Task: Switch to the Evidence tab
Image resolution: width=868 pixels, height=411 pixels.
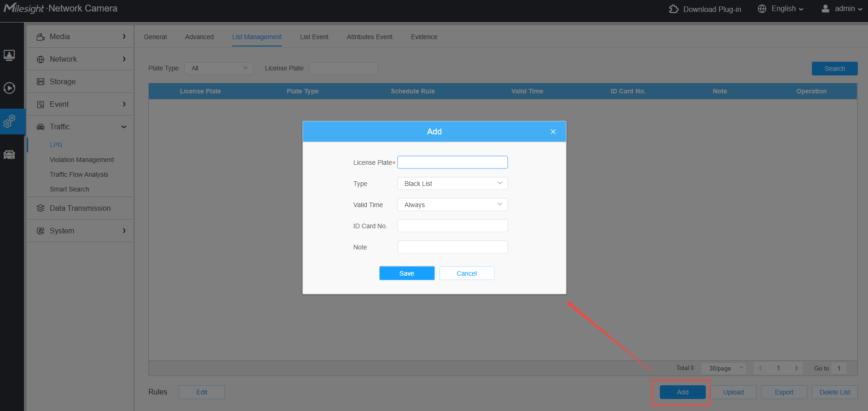Action: (x=424, y=37)
